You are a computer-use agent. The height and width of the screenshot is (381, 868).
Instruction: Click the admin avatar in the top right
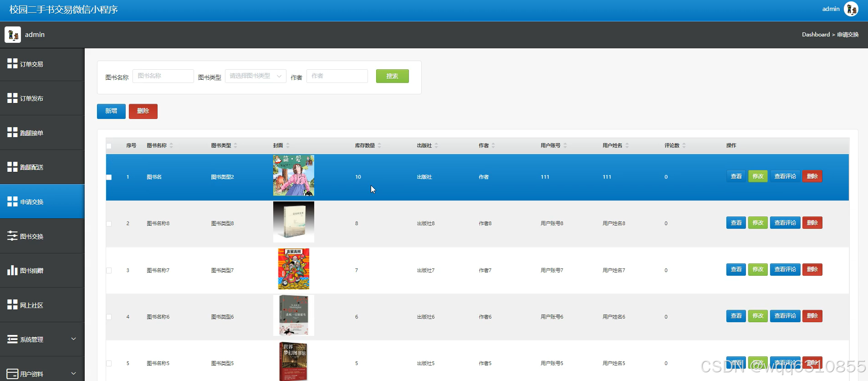coord(851,9)
